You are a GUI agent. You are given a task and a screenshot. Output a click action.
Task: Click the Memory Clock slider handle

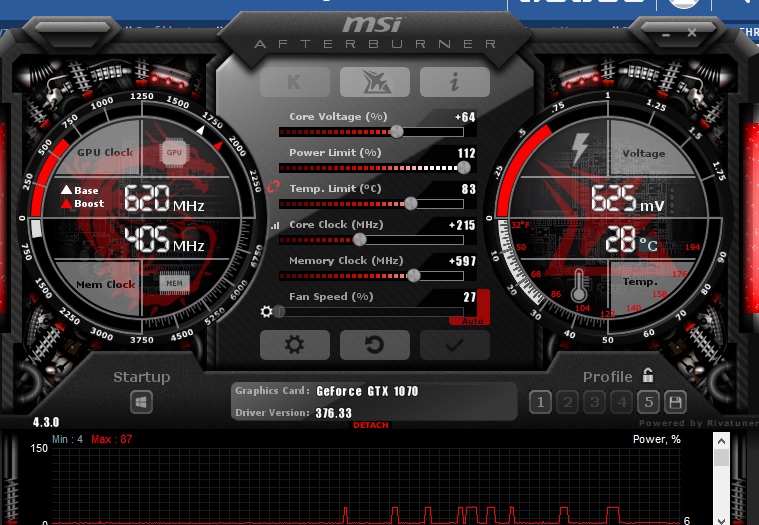point(413,275)
